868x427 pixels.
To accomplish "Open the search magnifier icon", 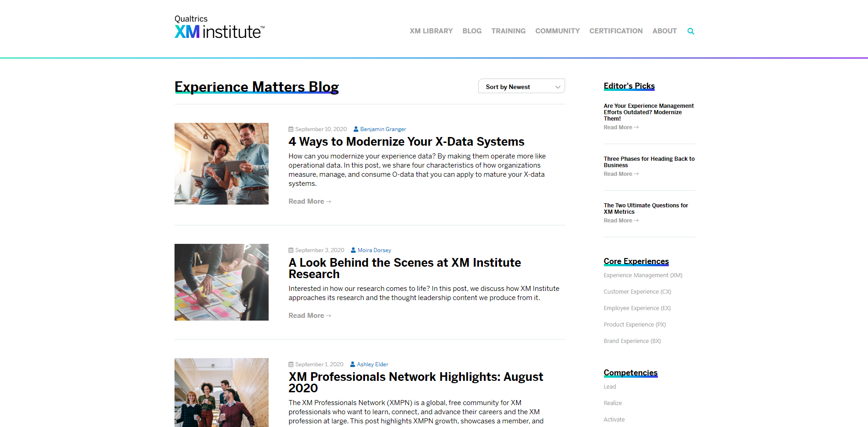I will pos(691,31).
